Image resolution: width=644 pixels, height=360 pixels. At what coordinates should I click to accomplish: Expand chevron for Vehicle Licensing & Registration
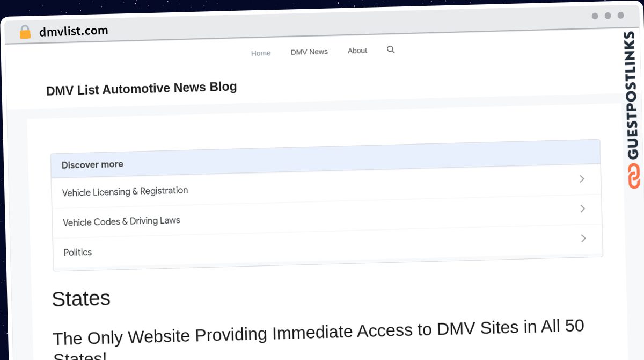[582, 179]
